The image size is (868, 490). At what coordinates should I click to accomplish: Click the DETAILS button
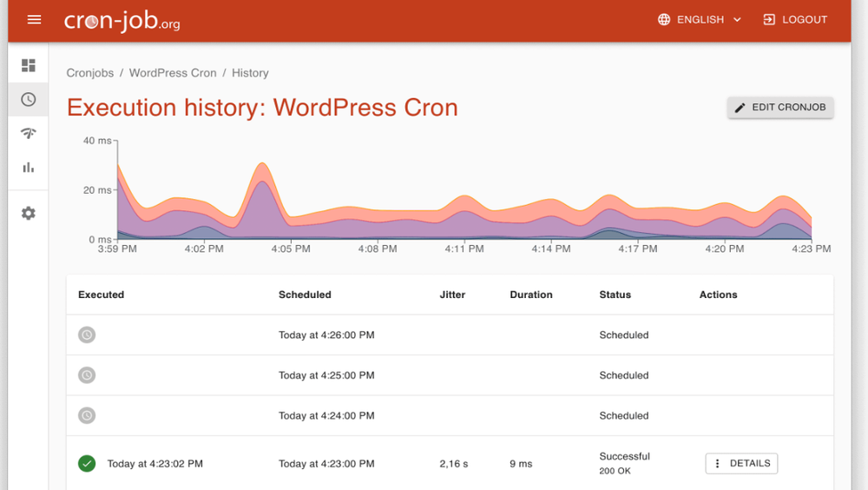[741, 463]
